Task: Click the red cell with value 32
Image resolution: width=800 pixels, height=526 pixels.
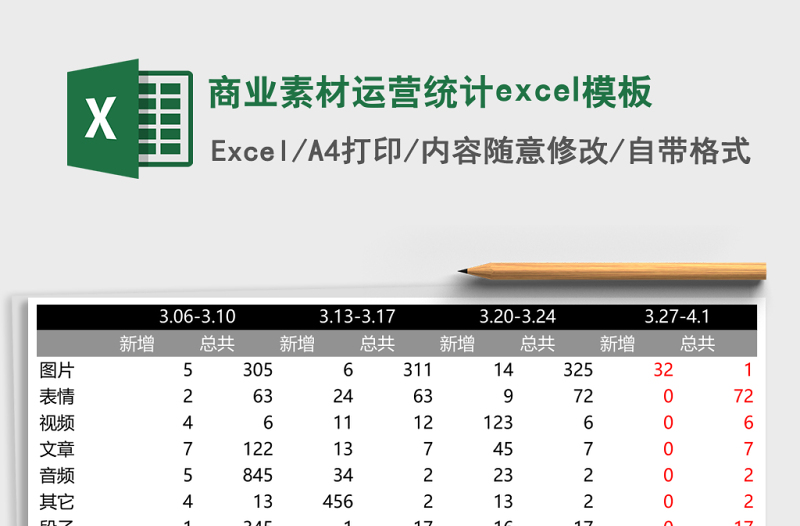Action: click(662, 370)
